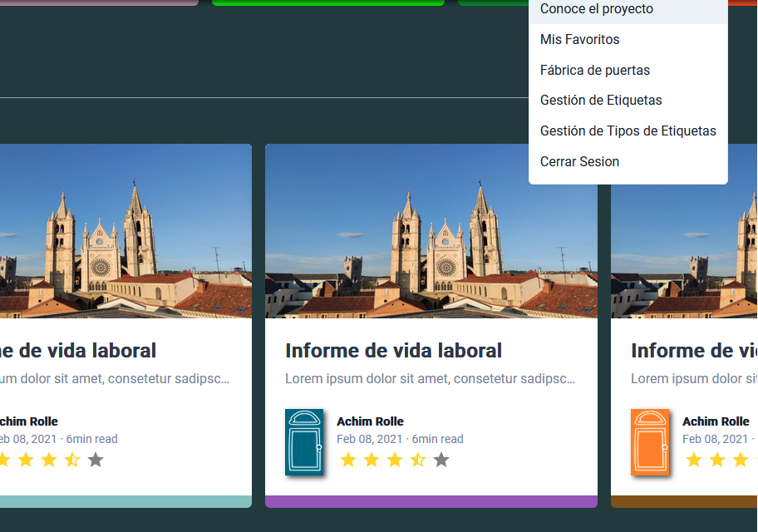Click the 'chim Rolle' author name on left card

pos(29,421)
